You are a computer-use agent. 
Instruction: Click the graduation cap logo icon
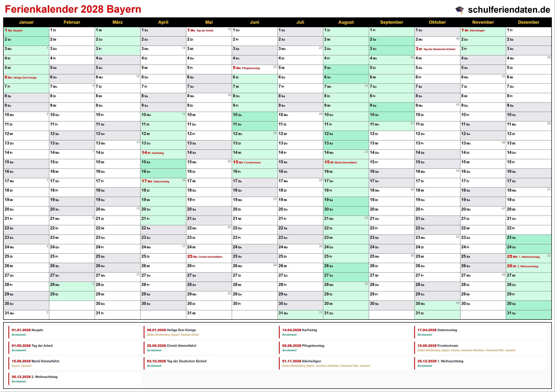pos(459,10)
